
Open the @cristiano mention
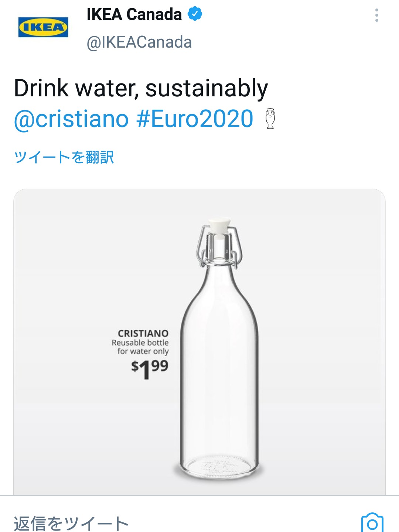tap(71, 119)
